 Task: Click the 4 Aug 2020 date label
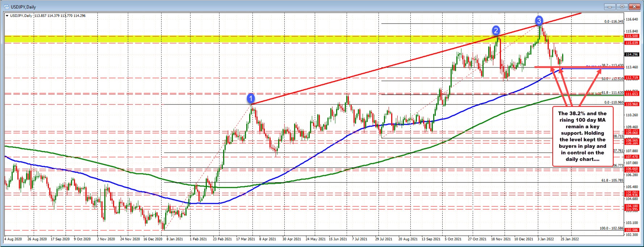tap(13, 239)
